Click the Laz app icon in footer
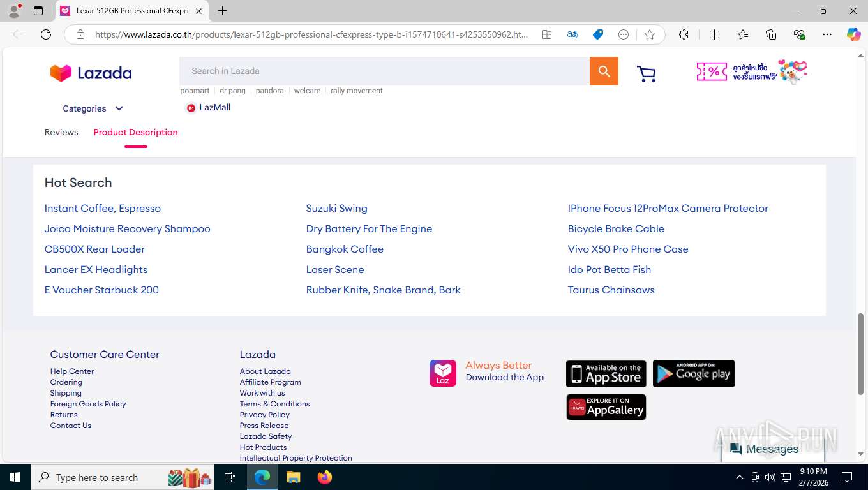Viewport: 868px width, 490px height. [443, 373]
